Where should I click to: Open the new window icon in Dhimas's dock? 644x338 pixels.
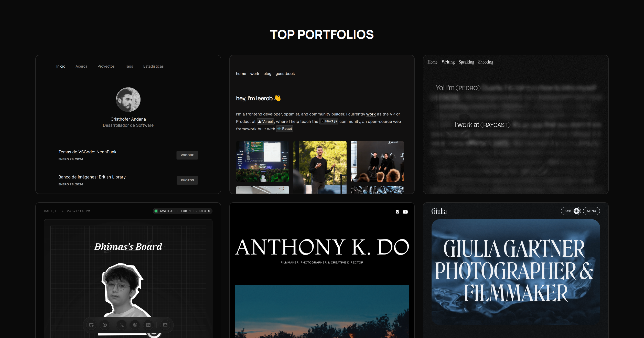91,325
